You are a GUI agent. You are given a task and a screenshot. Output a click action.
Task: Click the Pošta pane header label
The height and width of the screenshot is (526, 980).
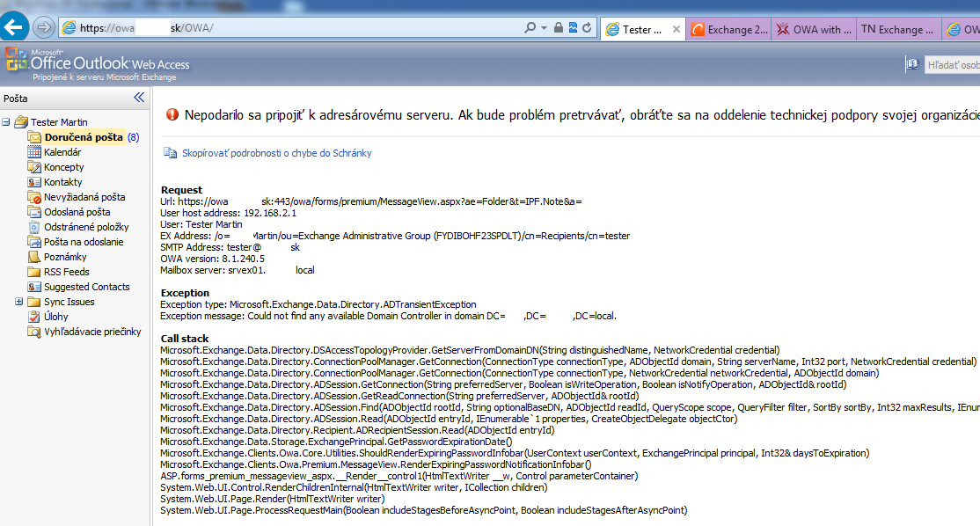pyautogui.click(x=16, y=99)
